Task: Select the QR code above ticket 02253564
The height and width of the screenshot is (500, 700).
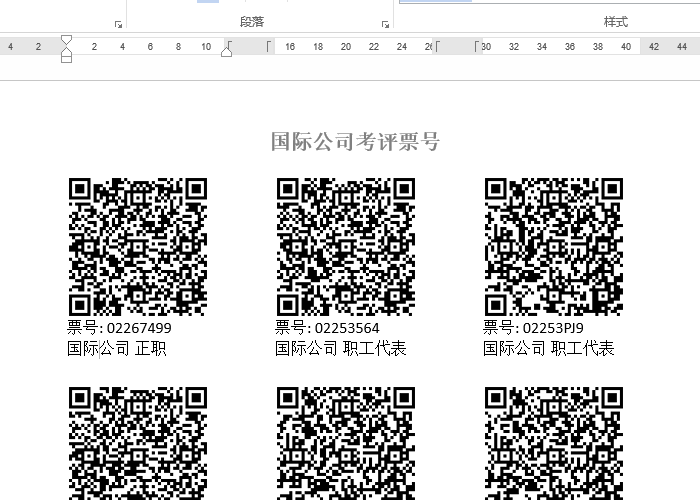Action: click(x=346, y=246)
